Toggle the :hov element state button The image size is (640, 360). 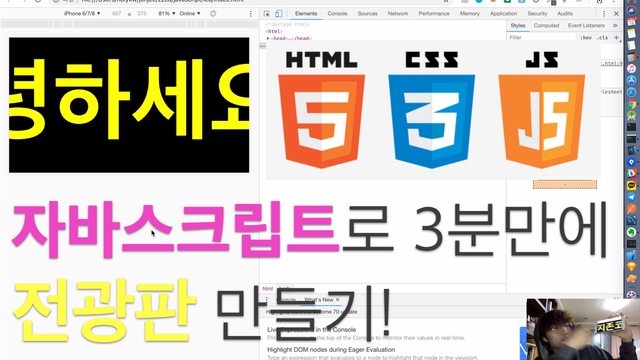pyautogui.click(x=586, y=38)
